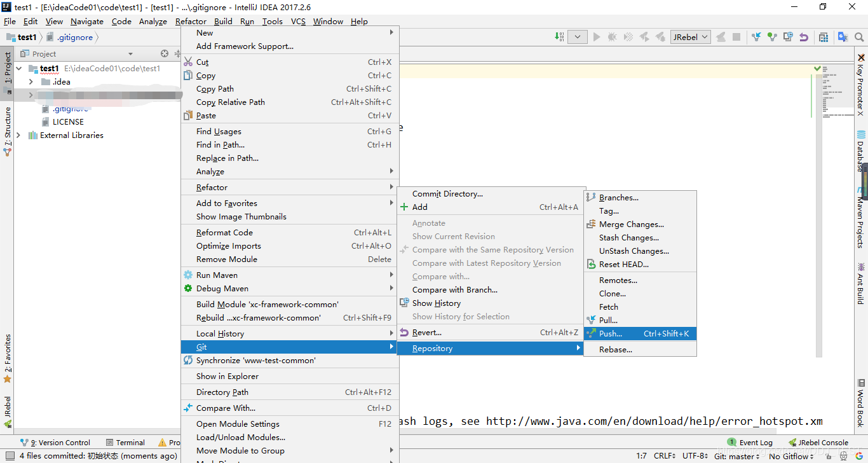Select Branches... in Repository submenu
This screenshot has width=868, height=463.
click(x=641, y=197)
